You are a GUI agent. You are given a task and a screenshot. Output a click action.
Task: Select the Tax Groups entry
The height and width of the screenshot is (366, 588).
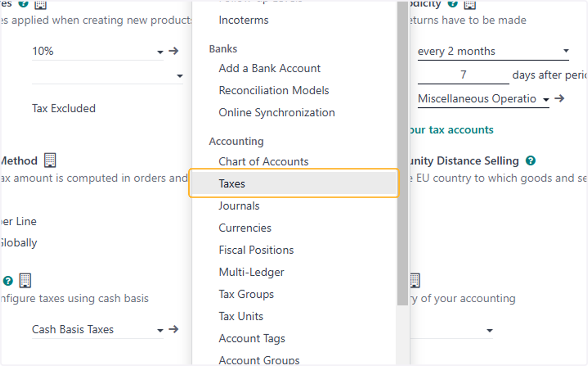[246, 294]
